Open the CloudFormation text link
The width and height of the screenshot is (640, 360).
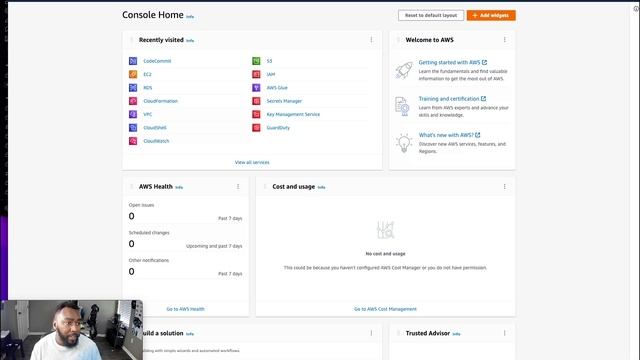(x=160, y=101)
